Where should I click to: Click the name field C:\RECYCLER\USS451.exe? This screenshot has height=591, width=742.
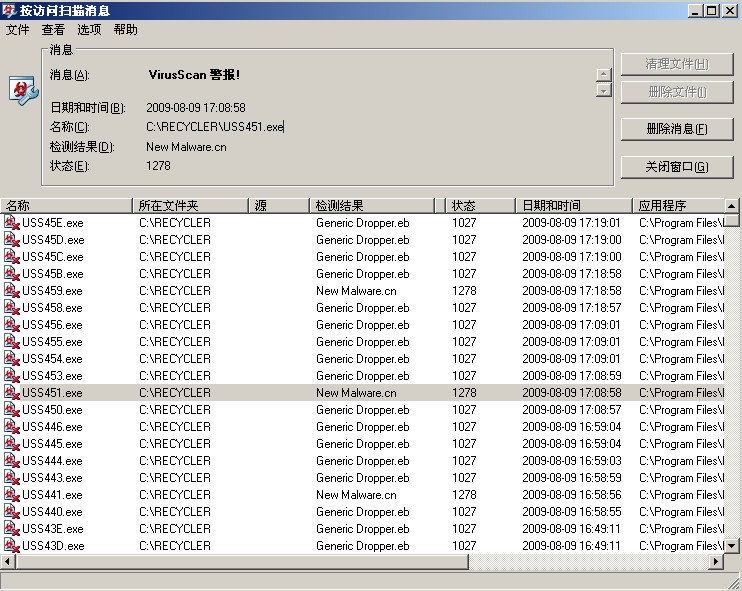(215, 127)
